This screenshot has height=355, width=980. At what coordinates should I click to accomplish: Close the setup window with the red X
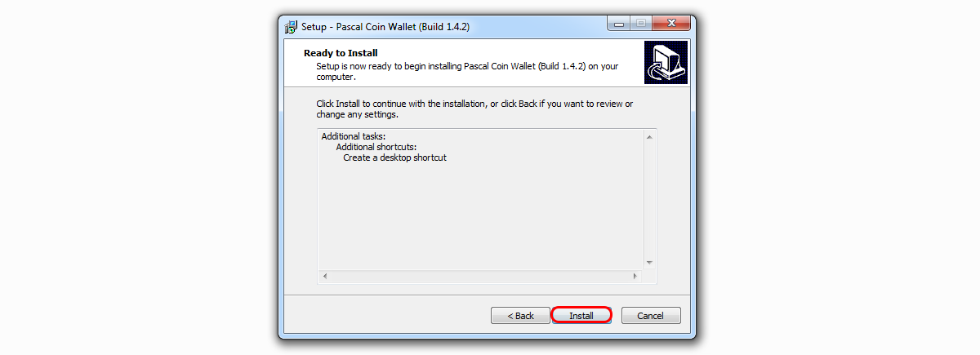pos(670,24)
